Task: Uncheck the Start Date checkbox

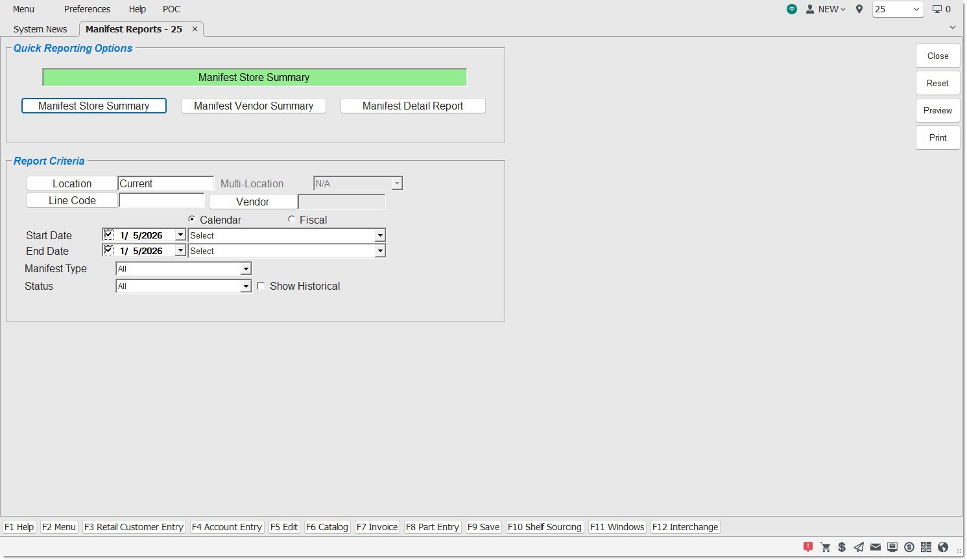Action: click(108, 235)
